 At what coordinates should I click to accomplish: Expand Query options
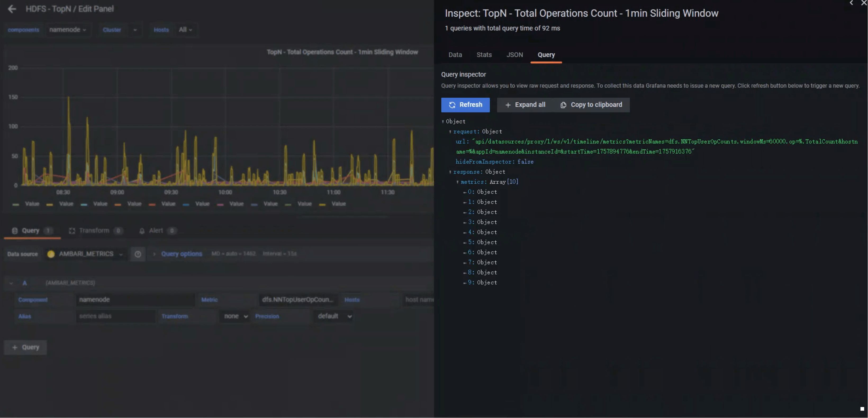(x=181, y=254)
